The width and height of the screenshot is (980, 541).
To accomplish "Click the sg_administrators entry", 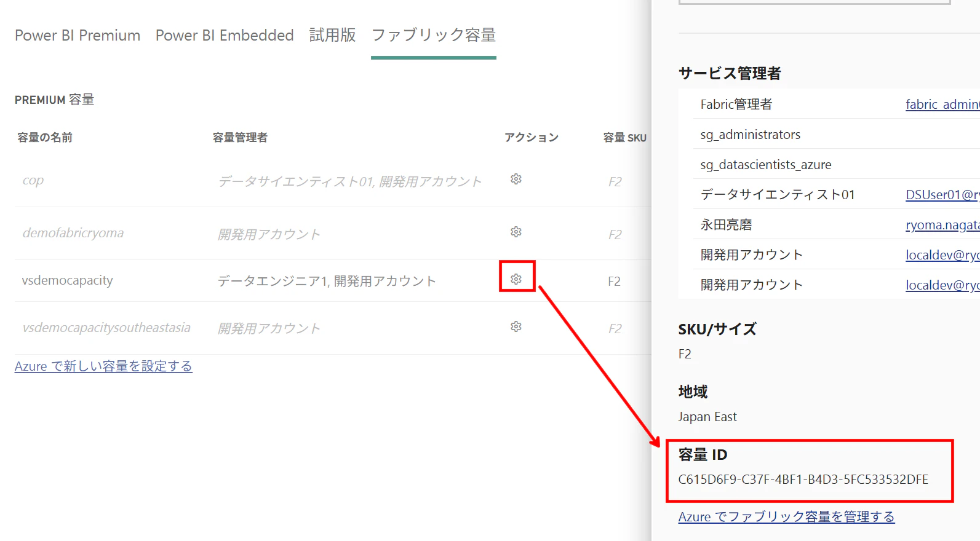I will (x=751, y=135).
